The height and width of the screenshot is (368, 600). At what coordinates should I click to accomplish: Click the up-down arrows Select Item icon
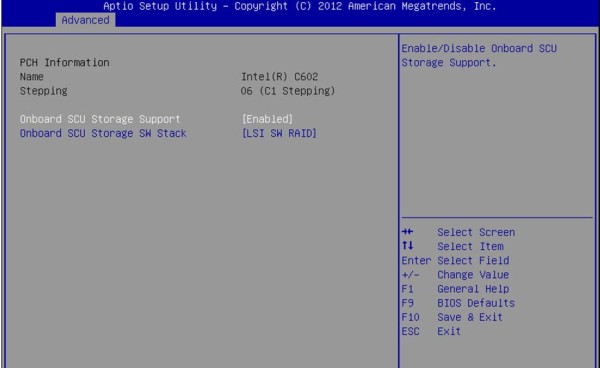click(408, 245)
